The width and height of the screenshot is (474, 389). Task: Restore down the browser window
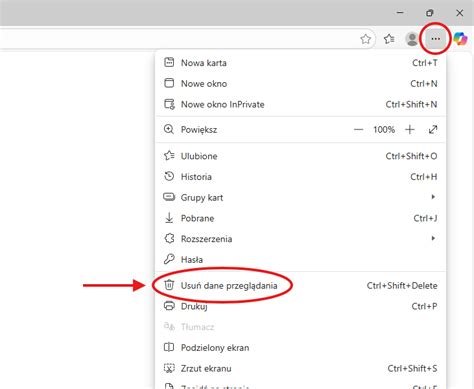click(x=430, y=13)
